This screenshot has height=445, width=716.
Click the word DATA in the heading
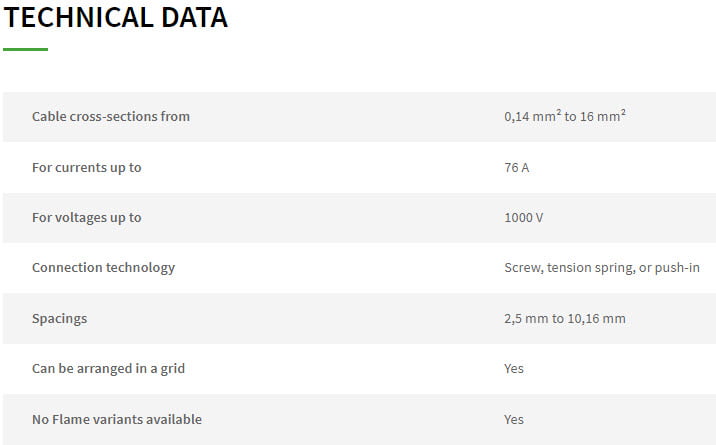pyautogui.click(x=195, y=18)
